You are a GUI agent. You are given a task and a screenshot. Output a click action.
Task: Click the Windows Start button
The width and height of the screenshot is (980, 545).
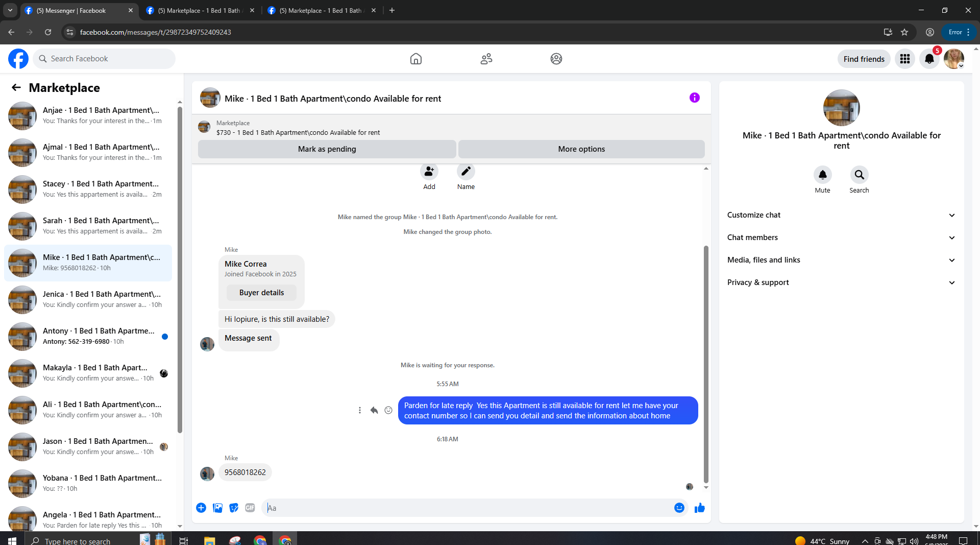(12, 540)
